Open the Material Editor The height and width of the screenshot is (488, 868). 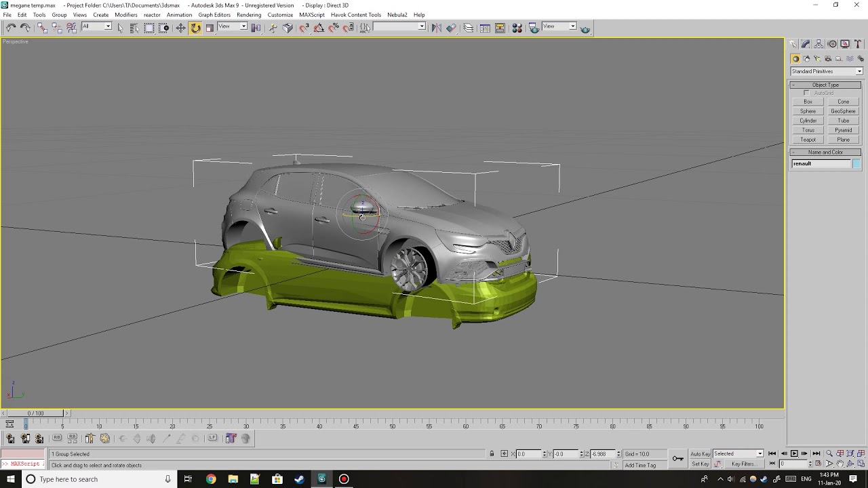click(517, 28)
